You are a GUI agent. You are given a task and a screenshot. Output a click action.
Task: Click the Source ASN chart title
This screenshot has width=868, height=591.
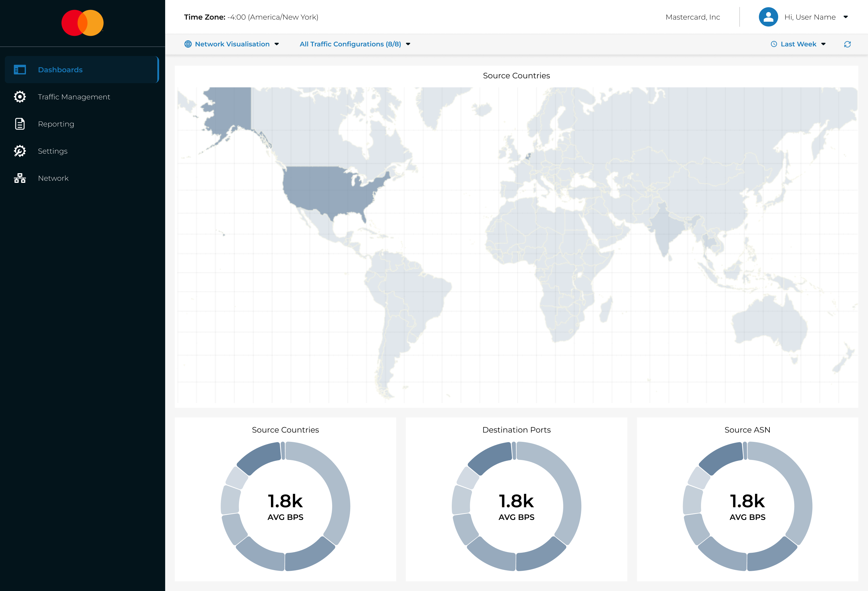pyautogui.click(x=747, y=430)
